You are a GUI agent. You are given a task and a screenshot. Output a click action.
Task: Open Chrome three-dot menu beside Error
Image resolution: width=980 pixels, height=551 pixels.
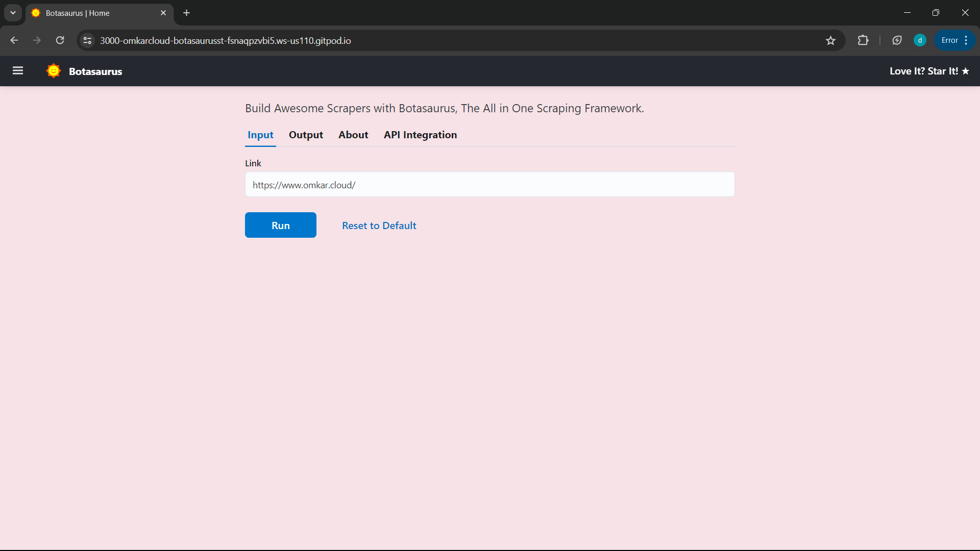tap(966, 40)
